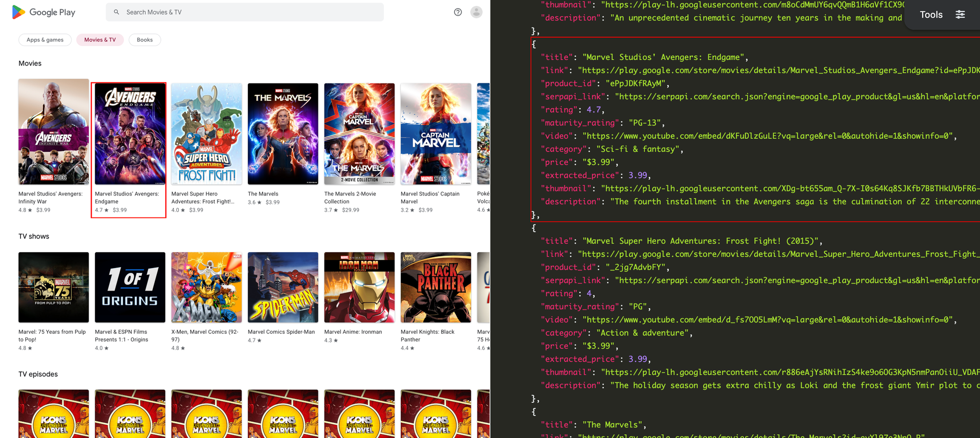This screenshot has height=438, width=980.
Task: Open Avengers: Endgame poster
Action: pyautogui.click(x=130, y=134)
